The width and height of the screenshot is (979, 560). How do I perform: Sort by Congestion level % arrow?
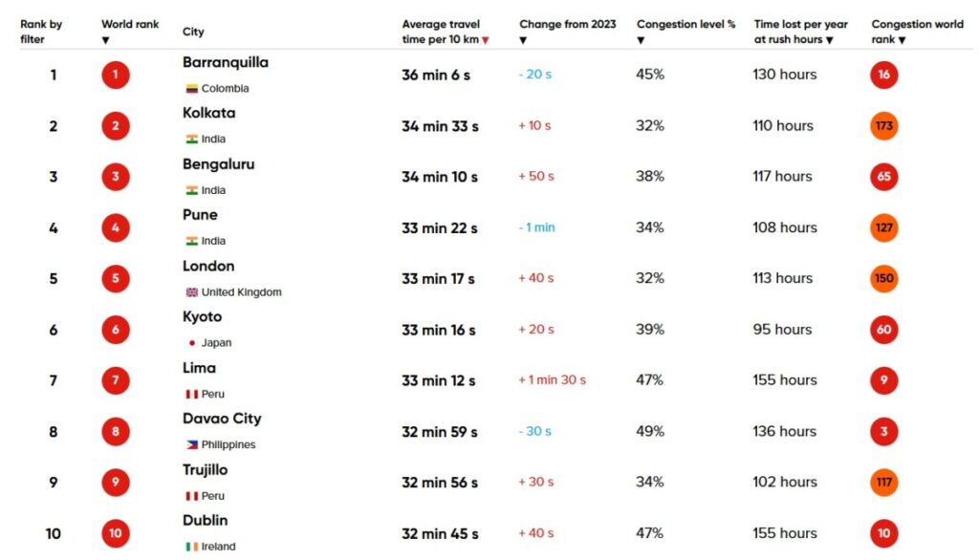tap(641, 40)
